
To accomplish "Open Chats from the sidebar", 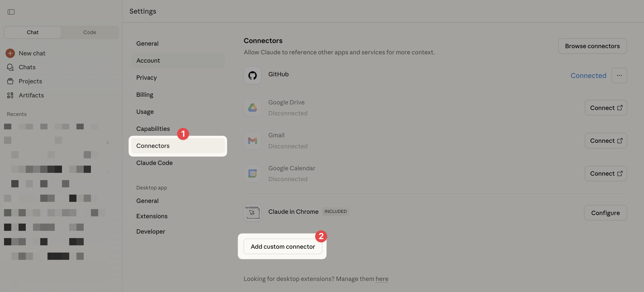I will pos(27,67).
